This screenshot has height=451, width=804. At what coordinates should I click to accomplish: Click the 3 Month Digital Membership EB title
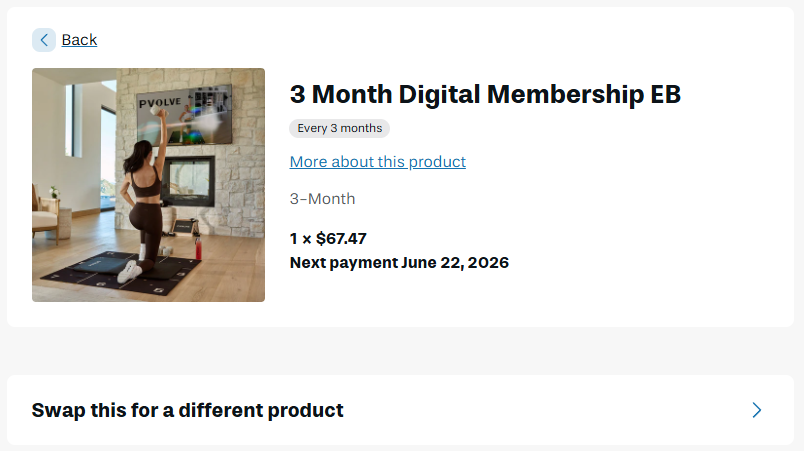485,95
